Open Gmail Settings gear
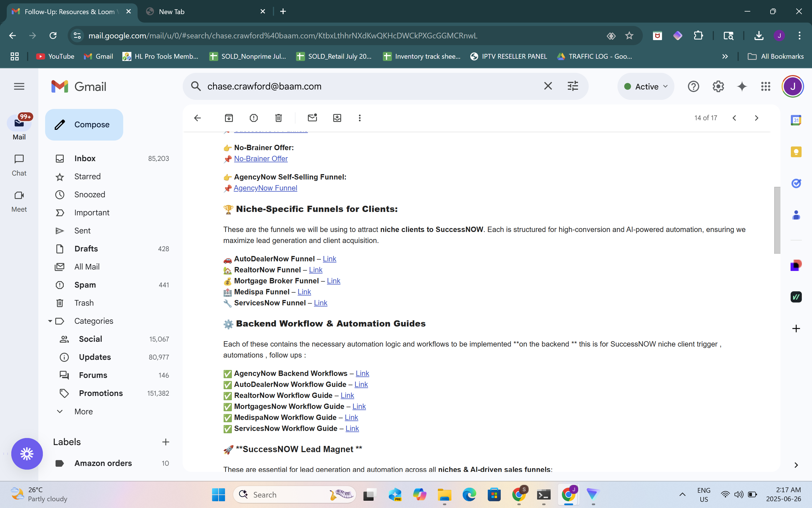812x508 pixels. 718,87
